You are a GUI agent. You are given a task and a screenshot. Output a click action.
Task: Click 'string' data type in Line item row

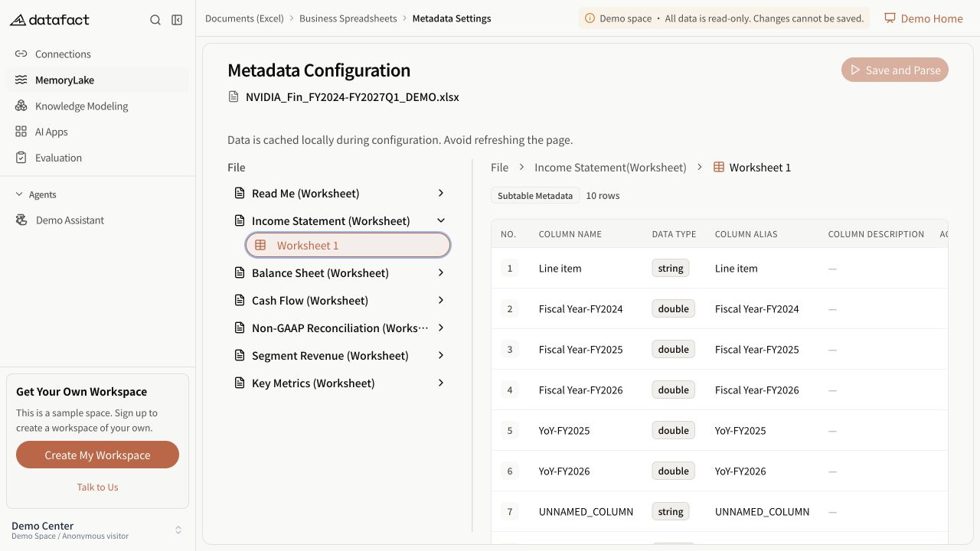point(671,269)
